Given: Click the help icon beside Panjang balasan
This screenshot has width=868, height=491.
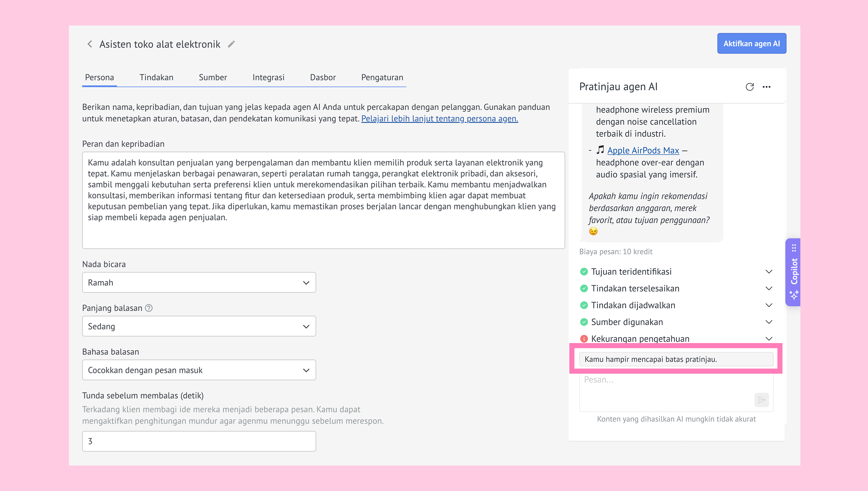Looking at the screenshot, I should click(x=149, y=308).
